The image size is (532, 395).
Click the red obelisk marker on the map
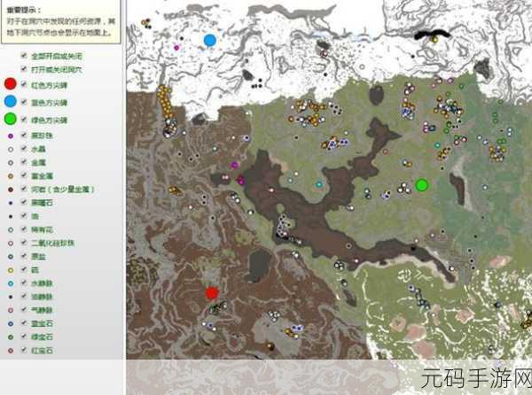coord(212,293)
